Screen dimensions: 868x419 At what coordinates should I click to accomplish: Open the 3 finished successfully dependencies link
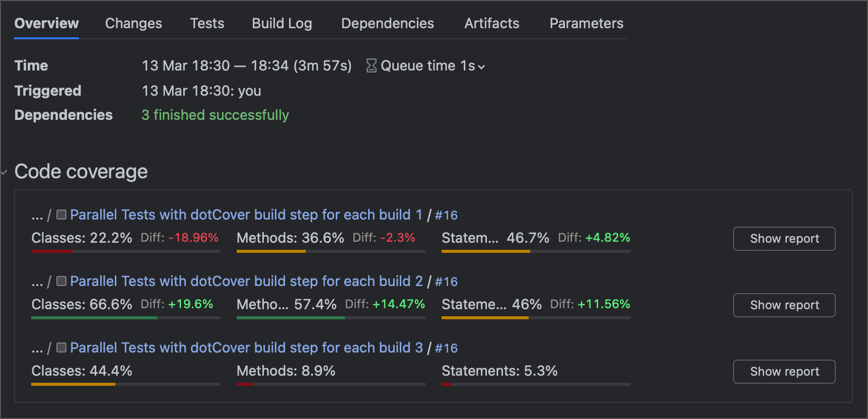pyautogui.click(x=215, y=115)
